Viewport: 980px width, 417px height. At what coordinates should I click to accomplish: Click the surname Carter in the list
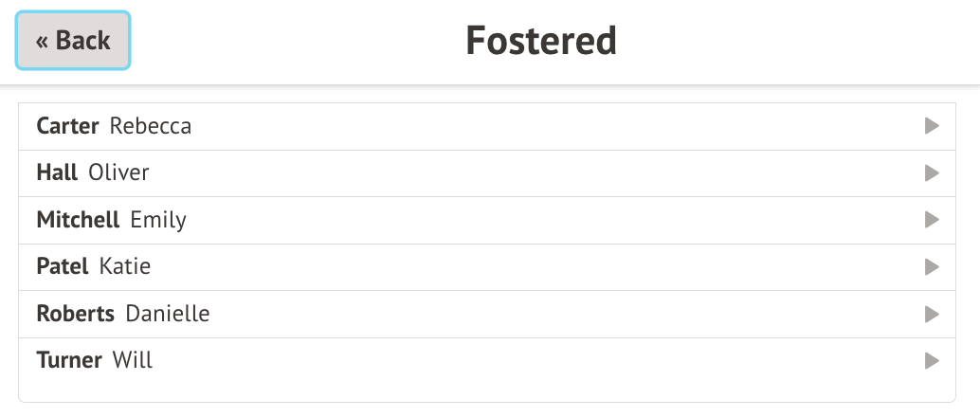click(x=67, y=126)
